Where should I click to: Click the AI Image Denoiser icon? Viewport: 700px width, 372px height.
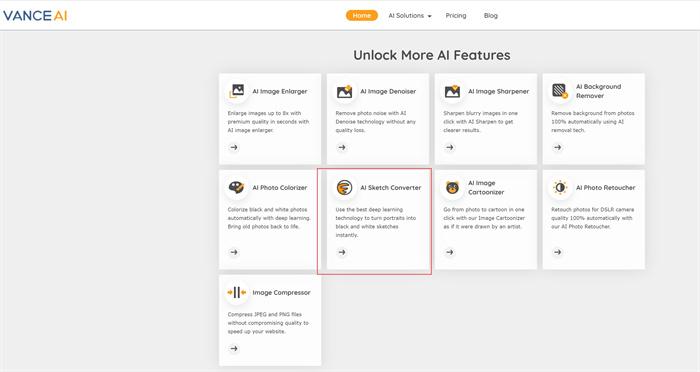[x=344, y=91]
